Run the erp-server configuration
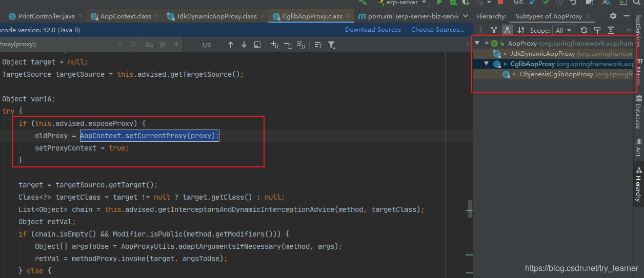This screenshot has height=278, width=644. [x=439, y=3]
